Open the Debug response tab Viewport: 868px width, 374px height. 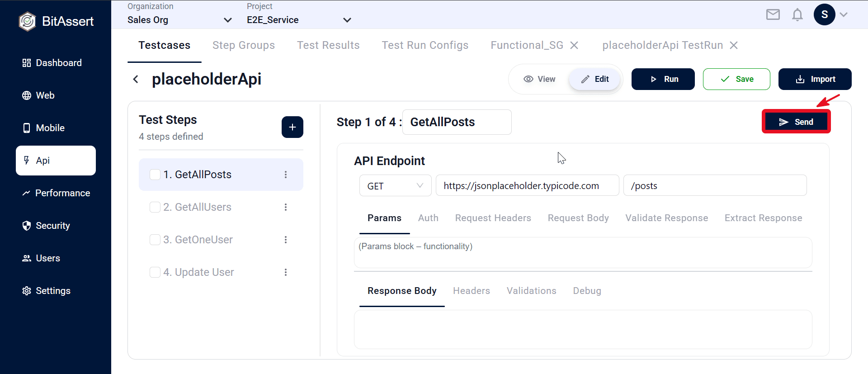(x=587, y=291)
